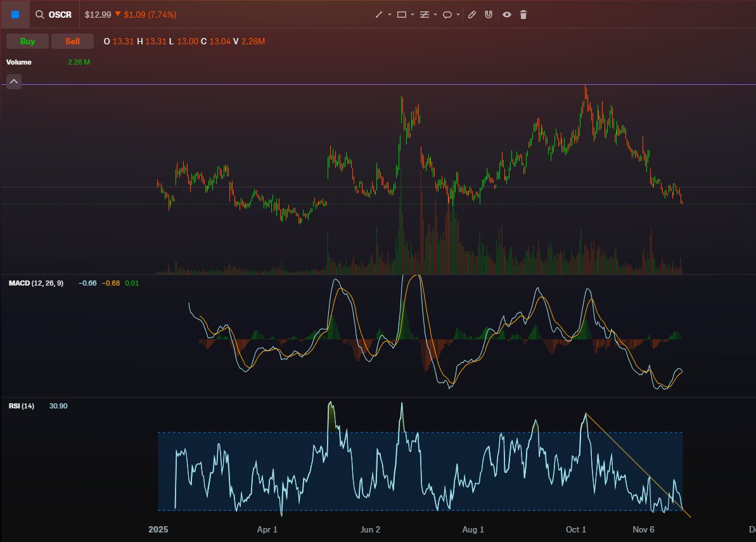Open the annotation tool dropdown arrow
The image size is (756, 542).
(458, 15)
